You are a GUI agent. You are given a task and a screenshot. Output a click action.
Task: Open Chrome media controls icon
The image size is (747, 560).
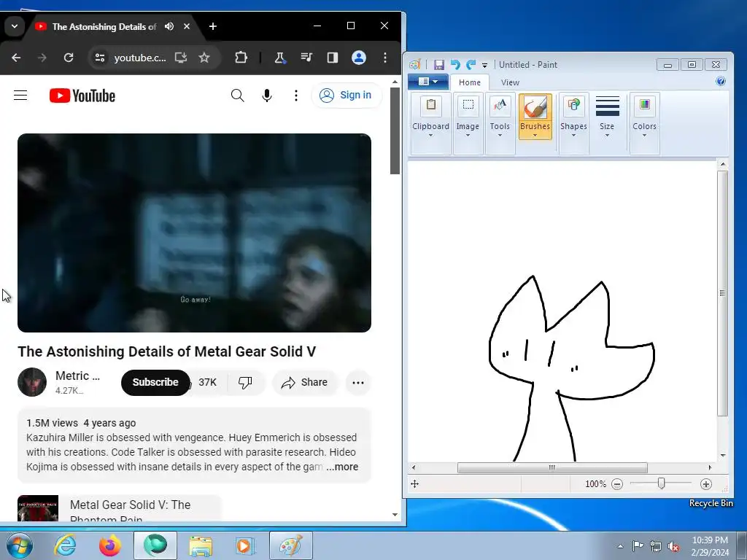306,58
